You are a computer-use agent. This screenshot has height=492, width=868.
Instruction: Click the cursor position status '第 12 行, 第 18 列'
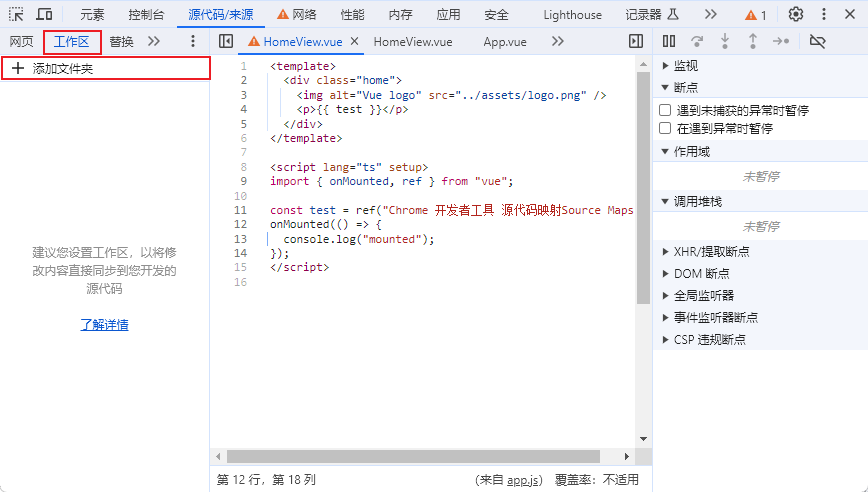pyautogui.click(x=266, y=480)
